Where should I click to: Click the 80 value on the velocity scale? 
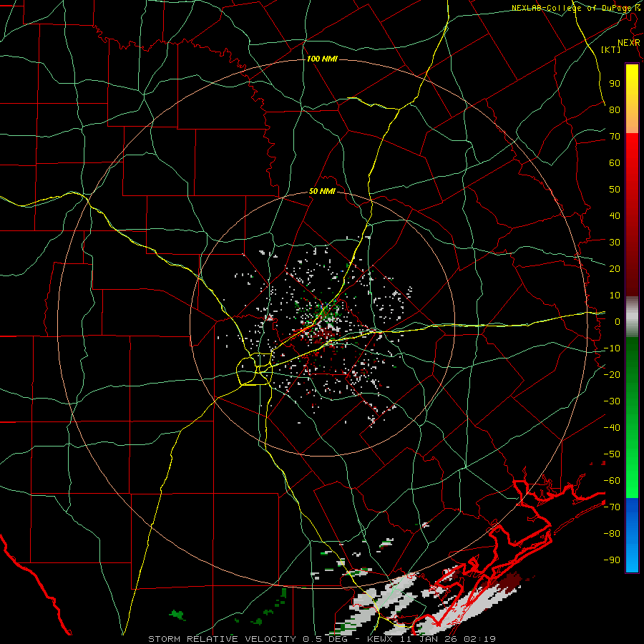coord(615,109)
